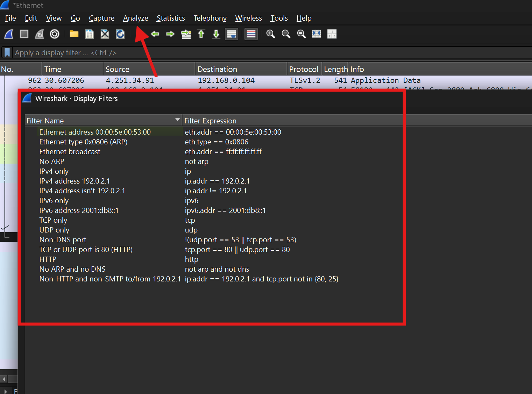
Task: Open the Capture menu
Action: 101,18
